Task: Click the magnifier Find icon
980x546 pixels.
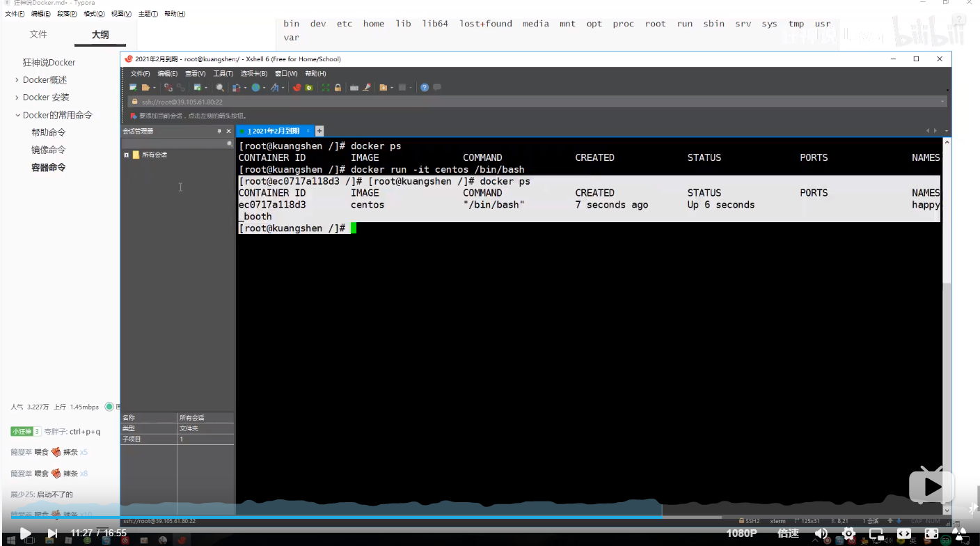Action: [220, 88]
